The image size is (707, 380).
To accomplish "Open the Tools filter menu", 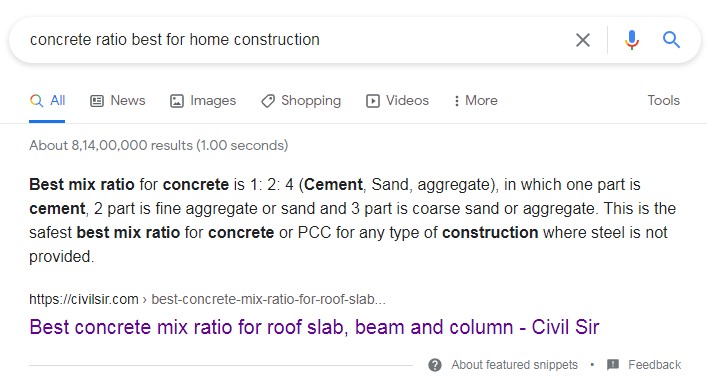I will pos(663,100).
